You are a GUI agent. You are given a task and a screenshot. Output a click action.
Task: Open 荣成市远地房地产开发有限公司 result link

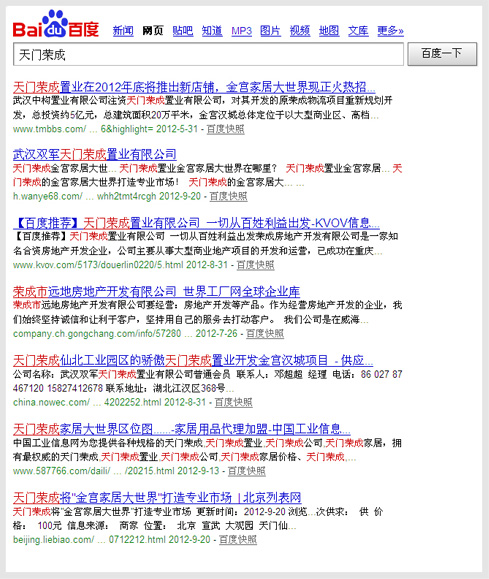156,292
